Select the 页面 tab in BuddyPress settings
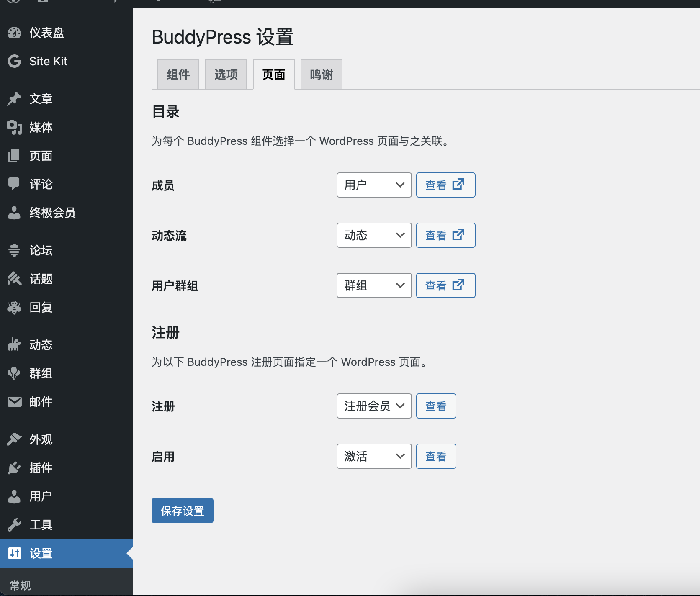Viewport: 700px width, 596px height. [x=274, y=74]
